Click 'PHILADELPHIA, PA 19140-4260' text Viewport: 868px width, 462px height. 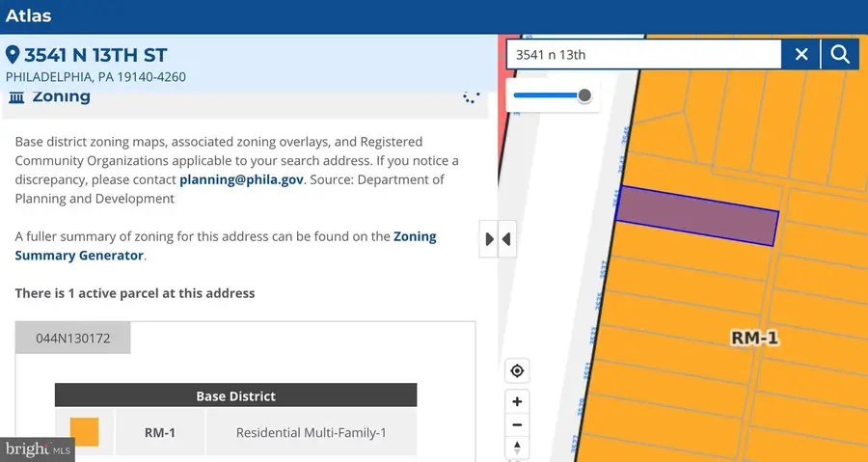pyautogui.click(x=95, y=77)
